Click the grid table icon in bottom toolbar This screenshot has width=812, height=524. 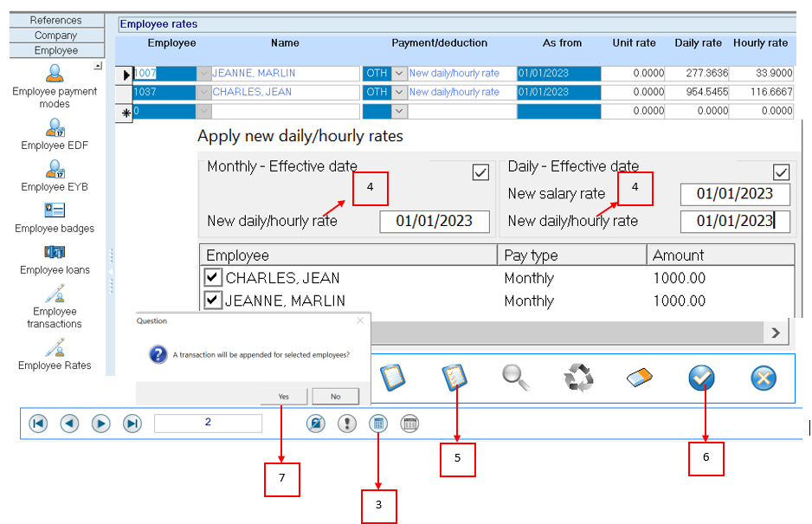point(409,424)
